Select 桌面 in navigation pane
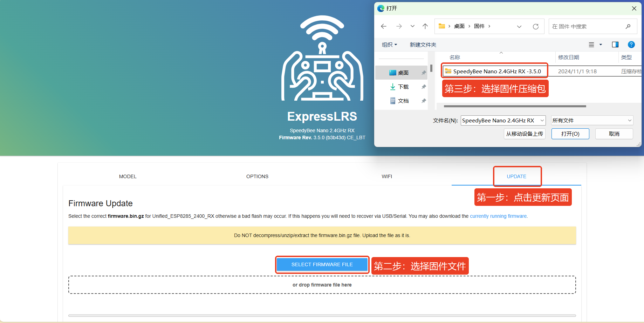The width and height of the screenshot is (644, 323). pyautogui.click(x=401, y=73)
